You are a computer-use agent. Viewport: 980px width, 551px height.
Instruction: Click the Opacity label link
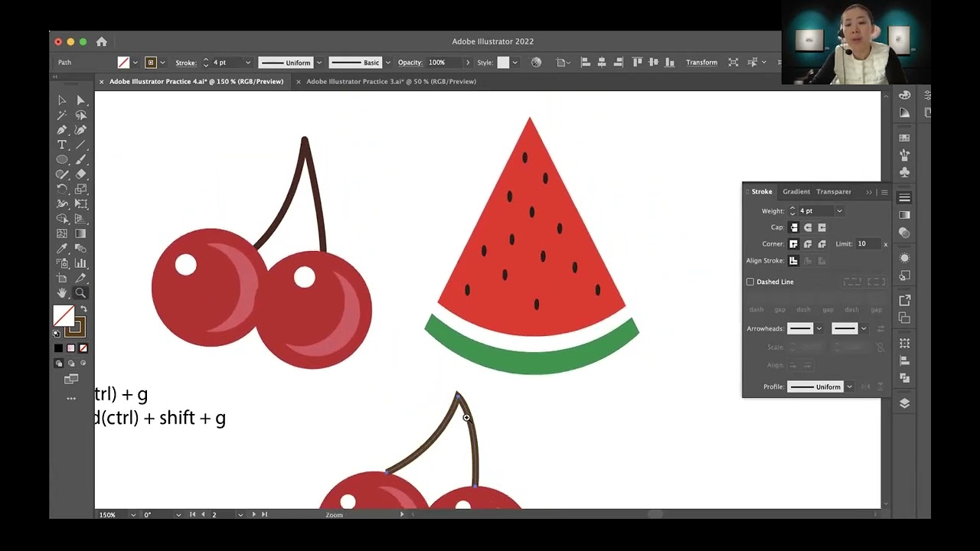pyautogui.click(x=410, y=63)
